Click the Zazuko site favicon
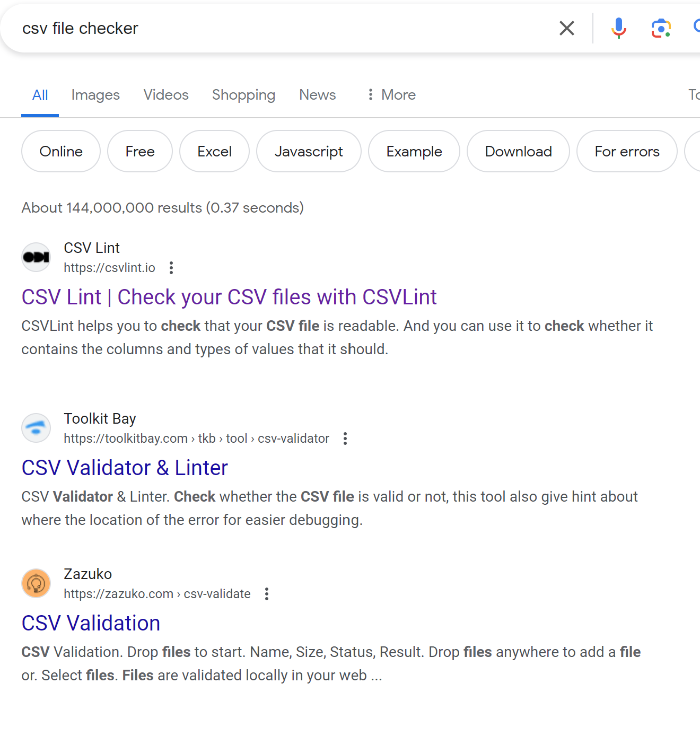 coord(36,583)
